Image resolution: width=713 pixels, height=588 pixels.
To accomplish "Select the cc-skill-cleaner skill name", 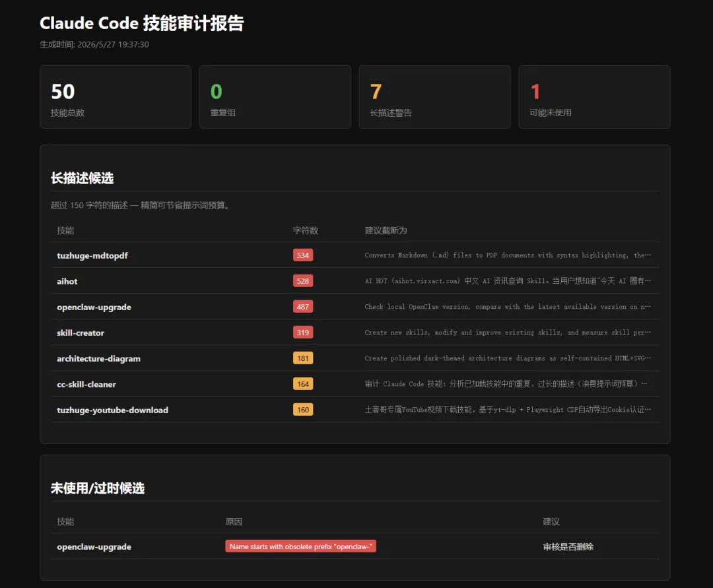I will click(86, 385).
